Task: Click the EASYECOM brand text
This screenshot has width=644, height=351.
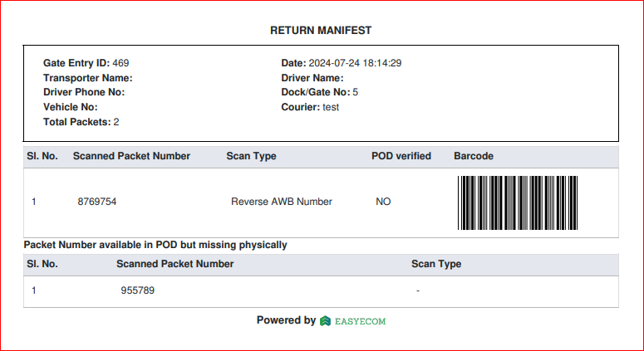Action: [x=360, y=321]
